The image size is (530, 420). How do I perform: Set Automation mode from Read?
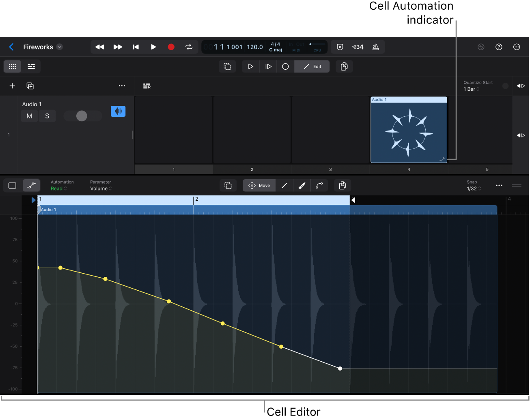point(58,188)
